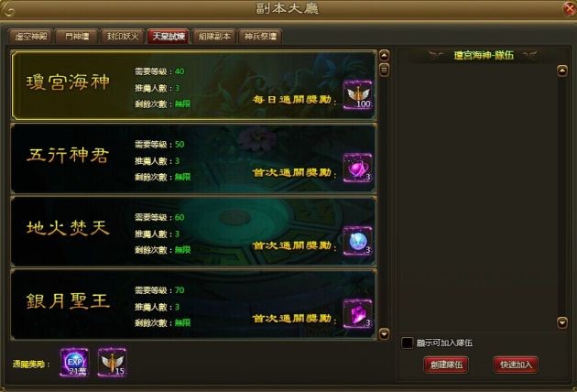Click the dungeon list scroll-down arrow
Screen dimensions: 577x392
pos(384,333)
